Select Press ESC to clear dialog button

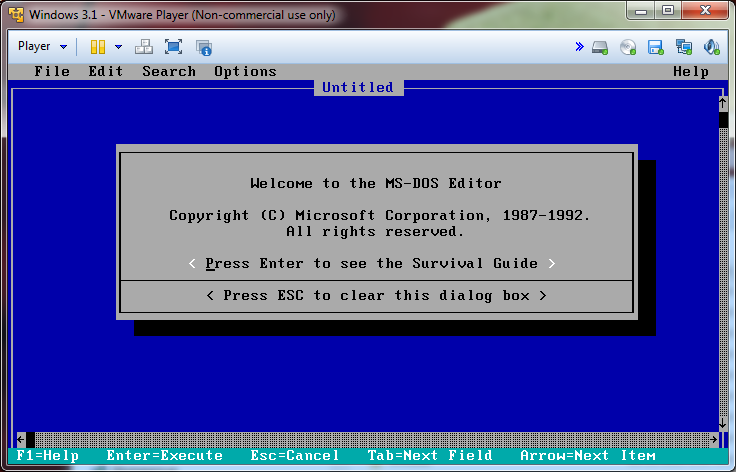click(x=376, y=296)
